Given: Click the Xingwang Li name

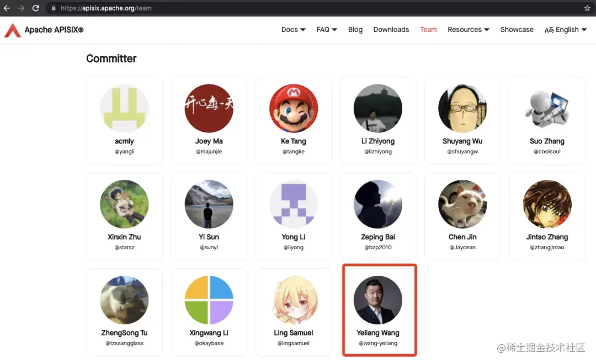Looking at the screenshot, I should (209, 333).
